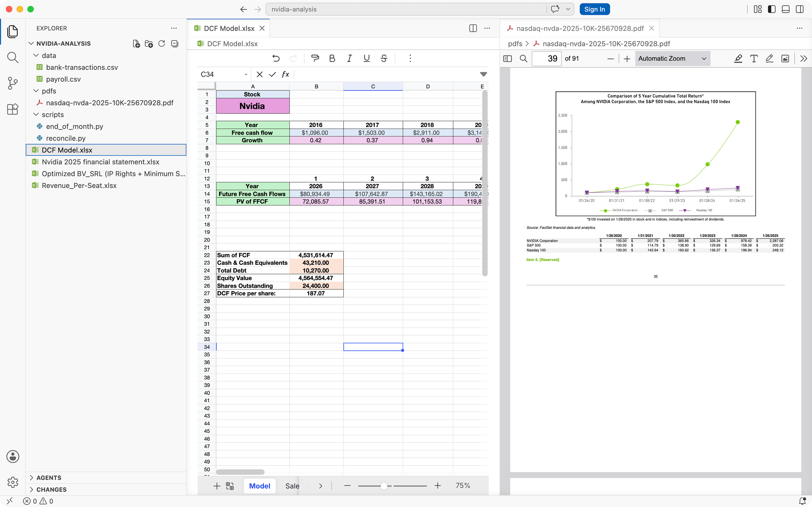The image size is (812, 507).
Task: Select the PDF highlight tool
Action: (x=738, y=59)
